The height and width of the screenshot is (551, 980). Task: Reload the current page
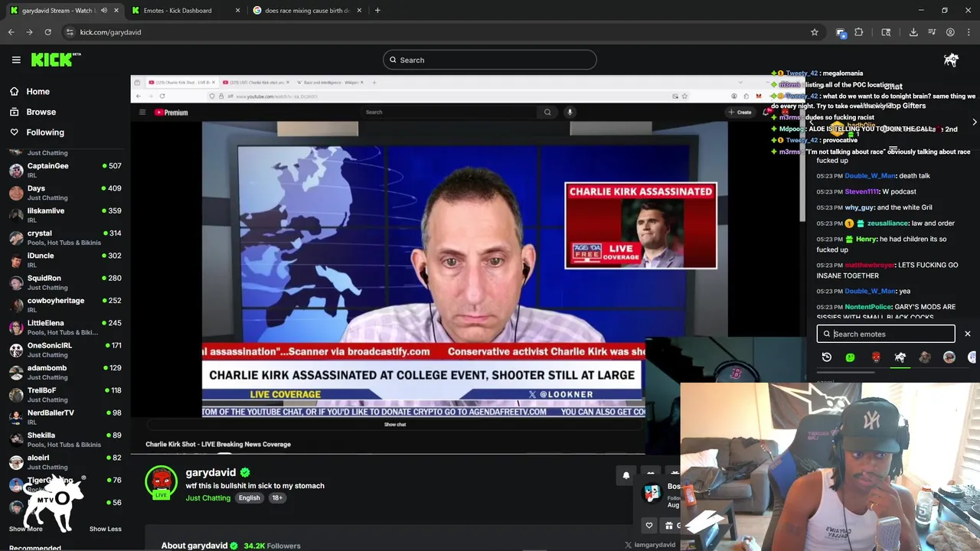click(47, 32)
